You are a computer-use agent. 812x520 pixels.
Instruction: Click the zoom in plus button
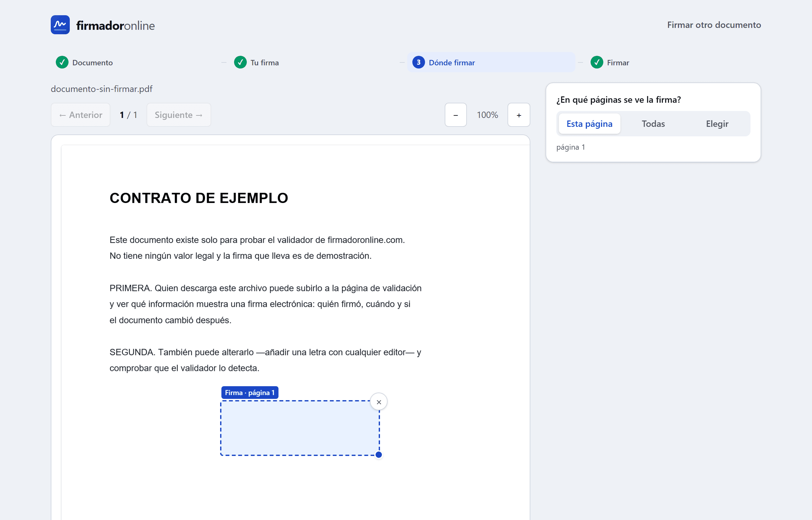pyautogui.click(x=519, y=115)
